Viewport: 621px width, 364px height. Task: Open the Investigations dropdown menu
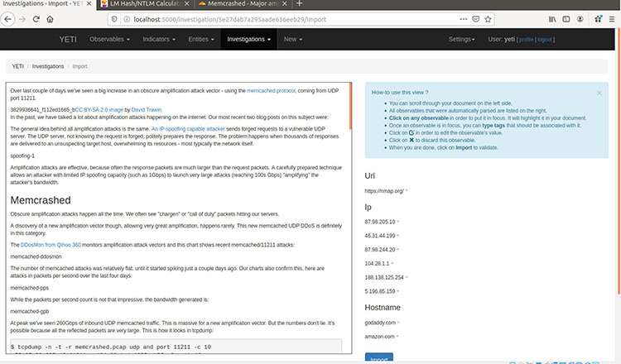click(248, 39)
